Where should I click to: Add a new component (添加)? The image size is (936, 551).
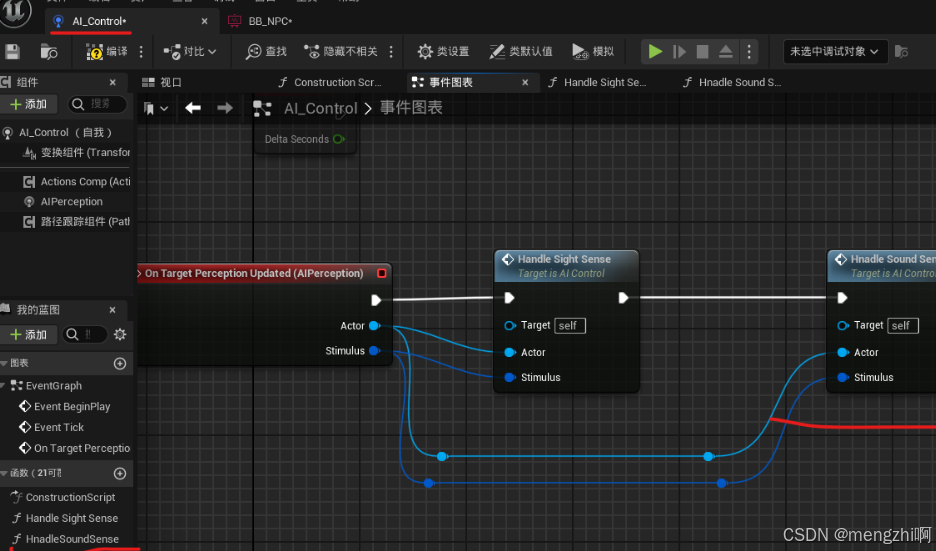click(29, 104)
